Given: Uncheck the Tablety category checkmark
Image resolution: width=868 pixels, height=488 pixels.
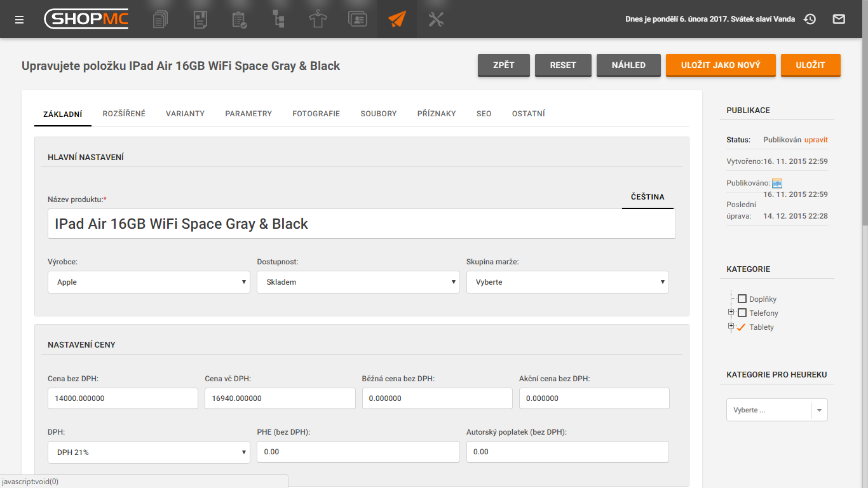Looking at the screenshot, I should pos(741,327).
